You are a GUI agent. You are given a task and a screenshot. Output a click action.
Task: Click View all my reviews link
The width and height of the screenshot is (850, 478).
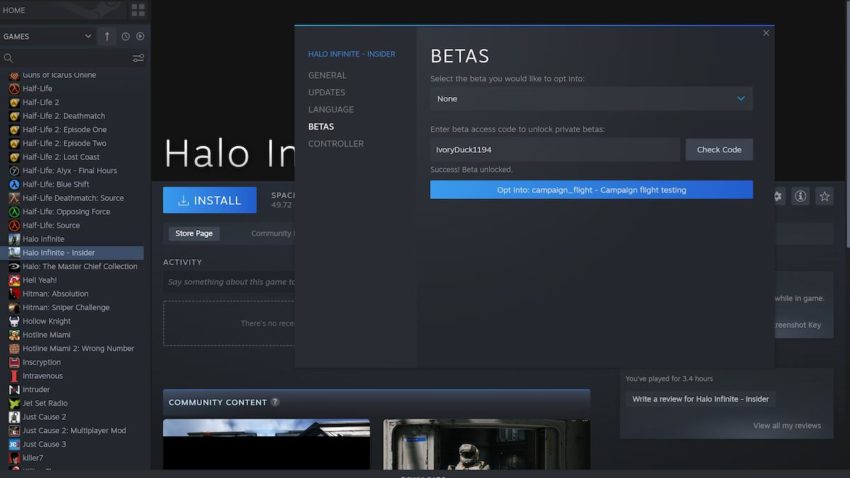coord(787,425)
